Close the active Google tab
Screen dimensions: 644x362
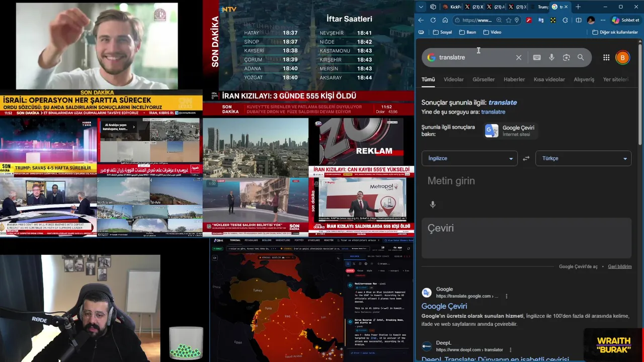tap(566, 7)
